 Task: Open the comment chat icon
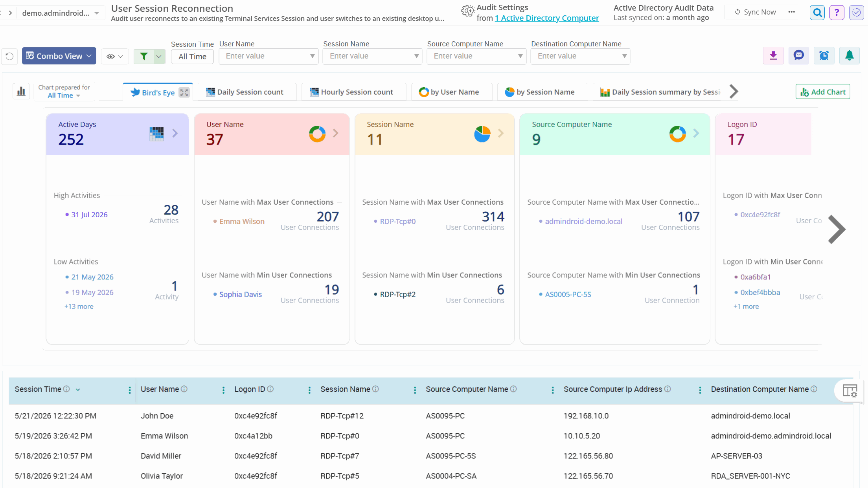[x=798, y=56]
